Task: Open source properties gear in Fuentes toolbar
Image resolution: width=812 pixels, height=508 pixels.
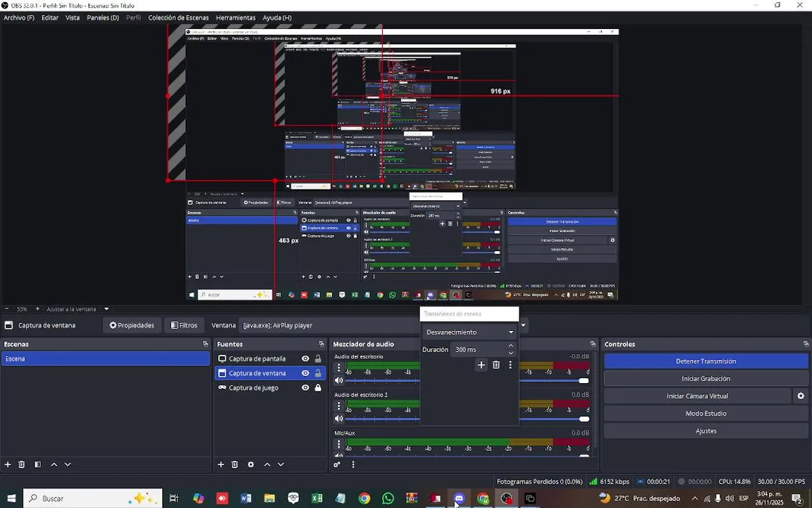Action: pyautogui.click(x=251, y=464)
